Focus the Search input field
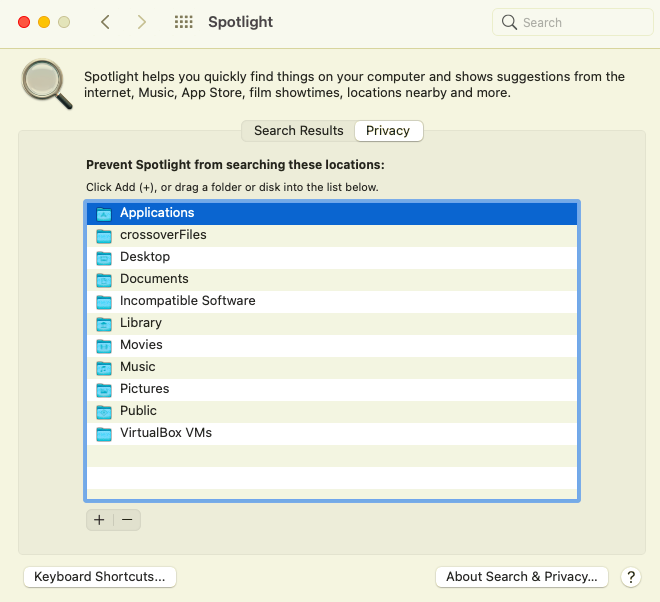Screen dimensions: 660x602 click(x=572, y=22)
